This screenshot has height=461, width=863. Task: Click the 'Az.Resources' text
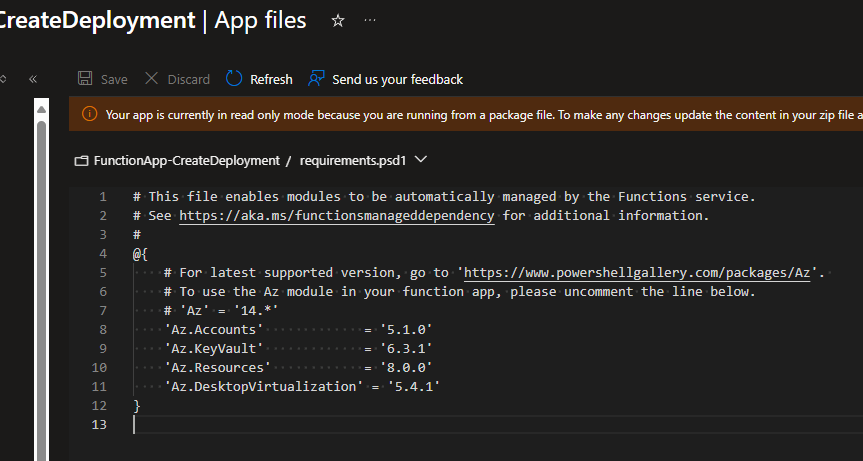(x=217, y=367)
